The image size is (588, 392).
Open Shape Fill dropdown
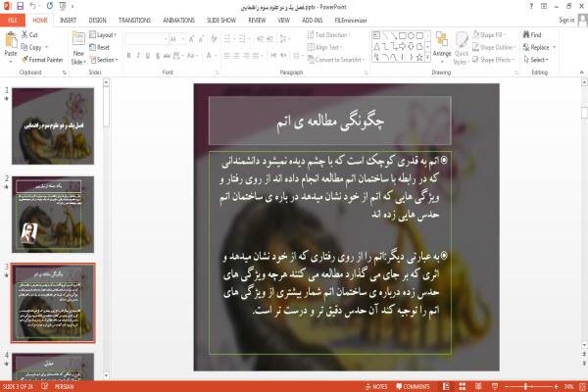(489, 35)
